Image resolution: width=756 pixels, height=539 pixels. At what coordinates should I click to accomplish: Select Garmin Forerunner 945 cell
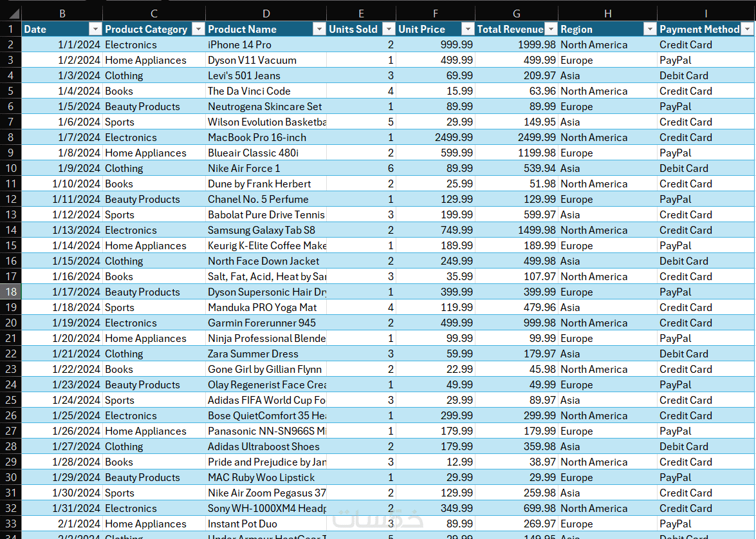[x=266, y=323]
